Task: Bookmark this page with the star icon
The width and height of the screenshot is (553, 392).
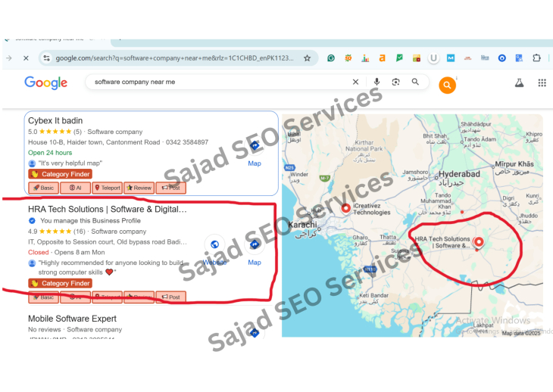Action: (x=308, y=58)
